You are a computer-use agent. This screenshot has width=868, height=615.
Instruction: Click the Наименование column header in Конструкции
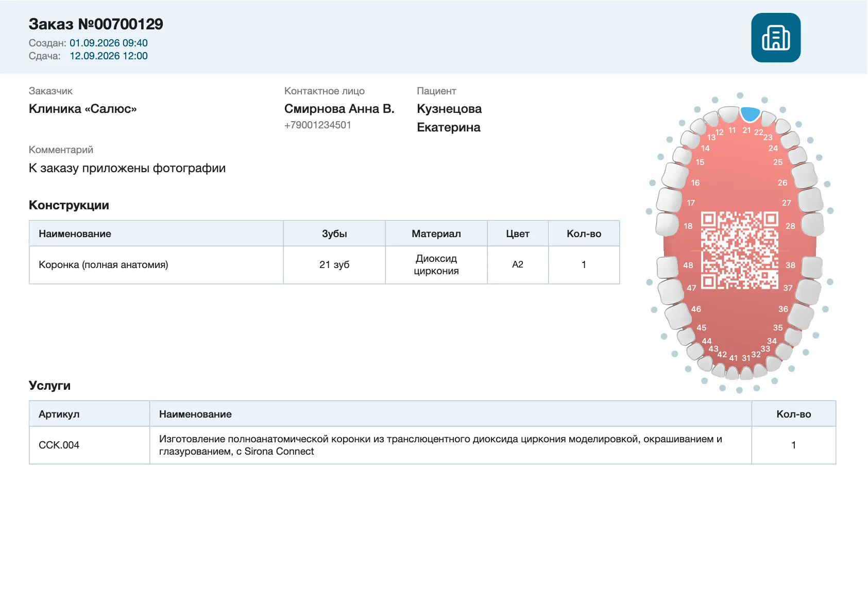pos(156,234)
